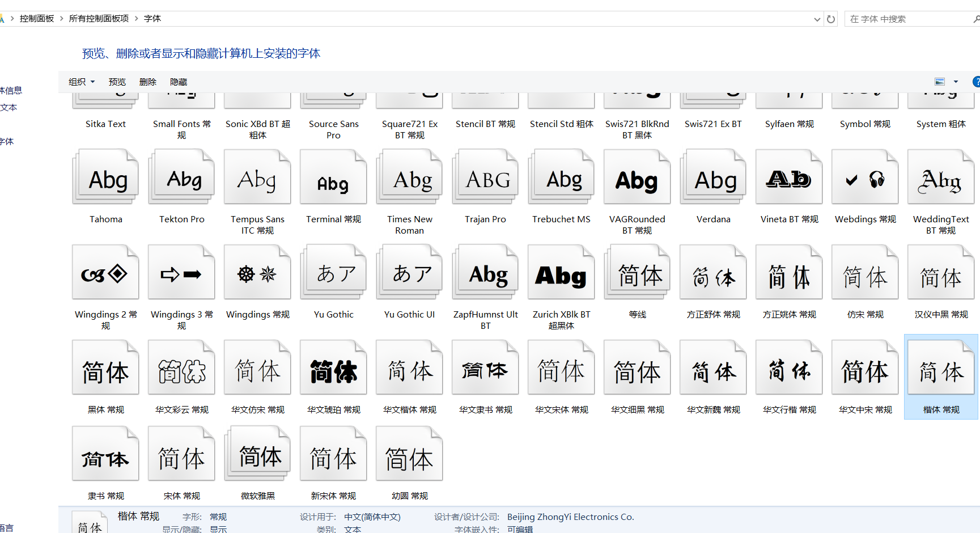Select the Verdana font icon
This screenshot has width=980, height=533.
pos(713,177)
